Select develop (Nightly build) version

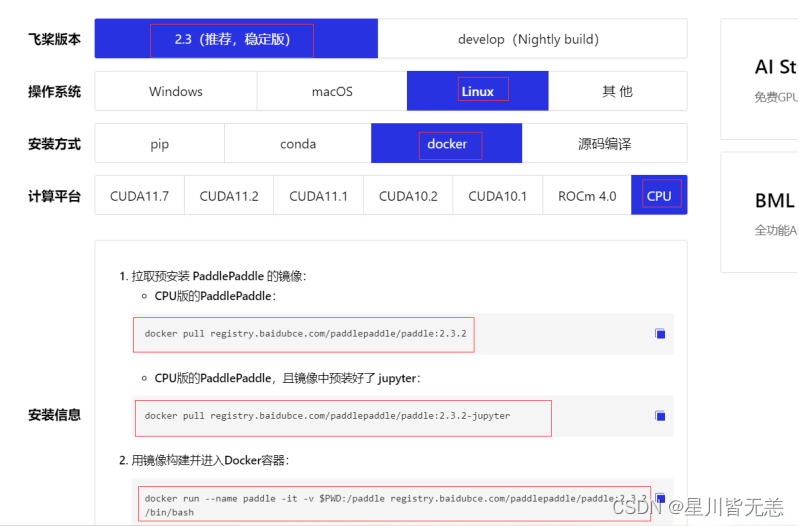[532, 39]
